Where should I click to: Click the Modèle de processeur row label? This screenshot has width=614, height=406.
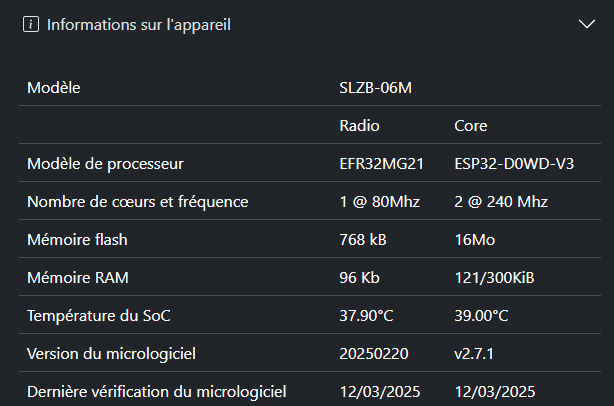(x=105, y=164)
